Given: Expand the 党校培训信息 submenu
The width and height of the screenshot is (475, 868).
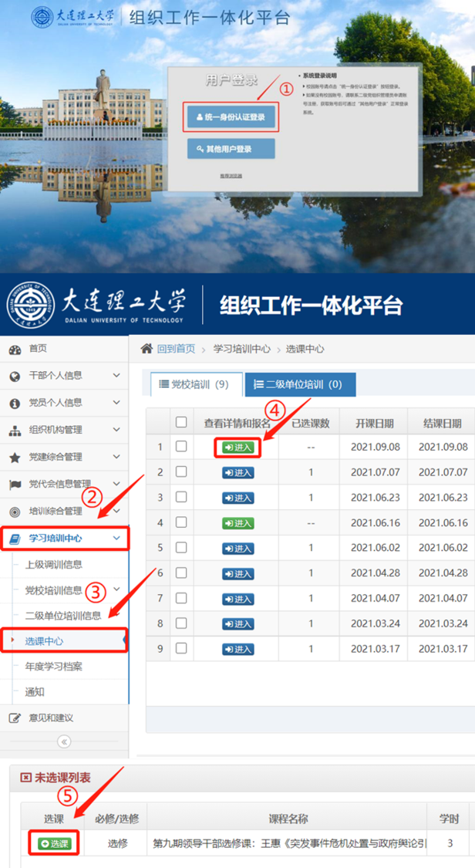Looking at the screenshot, I should coord(116,589).
